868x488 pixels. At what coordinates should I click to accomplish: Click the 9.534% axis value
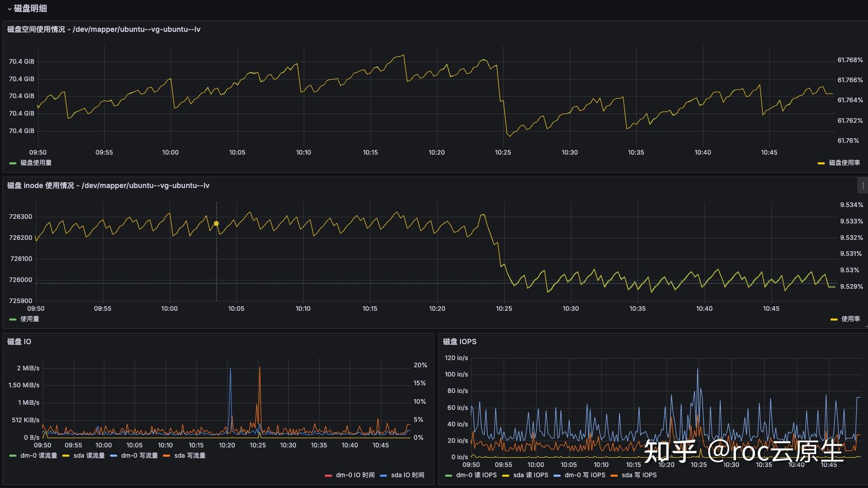click(852, 205)
